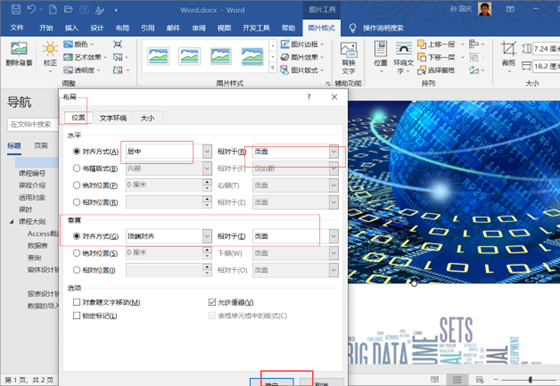Select the fourth picture style thumbnail

pos(252,56)
